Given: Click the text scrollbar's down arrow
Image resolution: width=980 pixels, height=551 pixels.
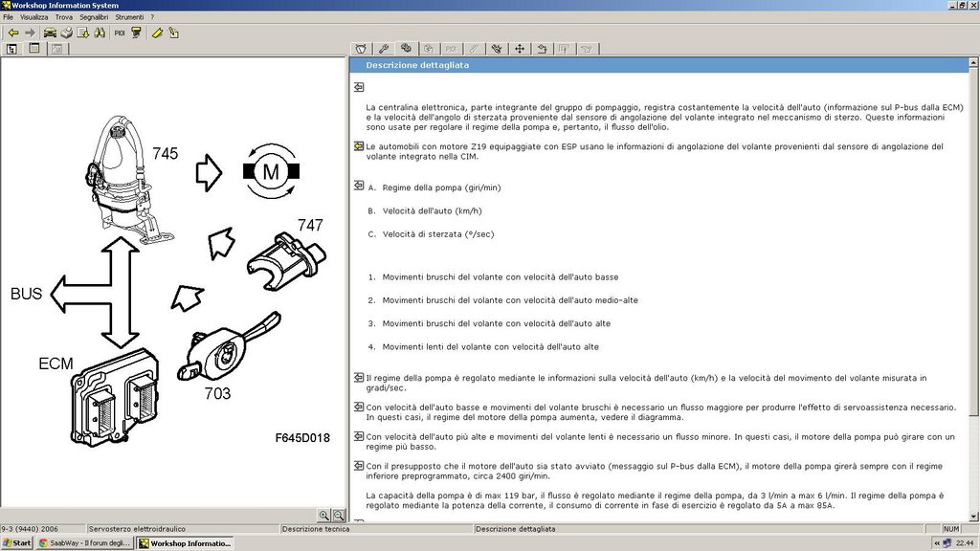Looking at the screenshot, I should coord(973,517).
